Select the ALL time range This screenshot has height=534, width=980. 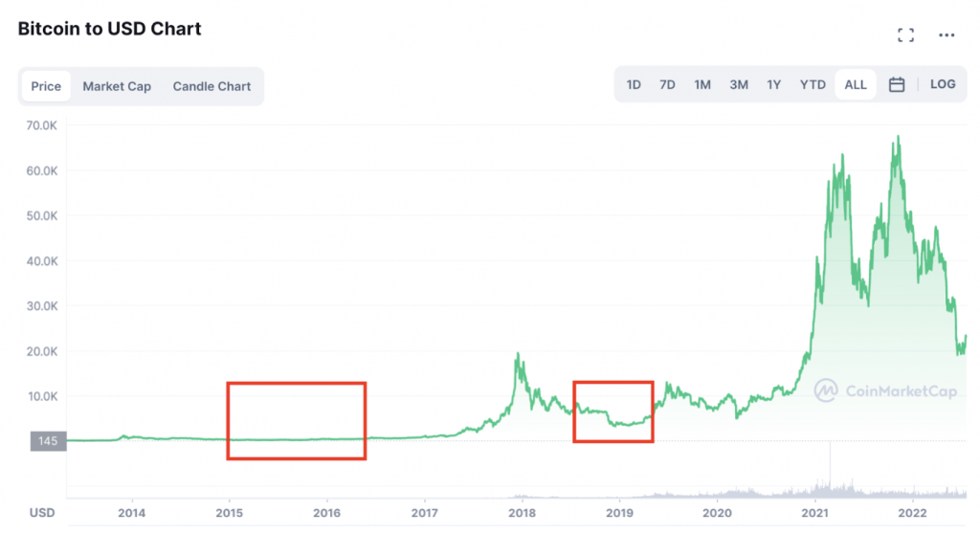click(856, 85)
